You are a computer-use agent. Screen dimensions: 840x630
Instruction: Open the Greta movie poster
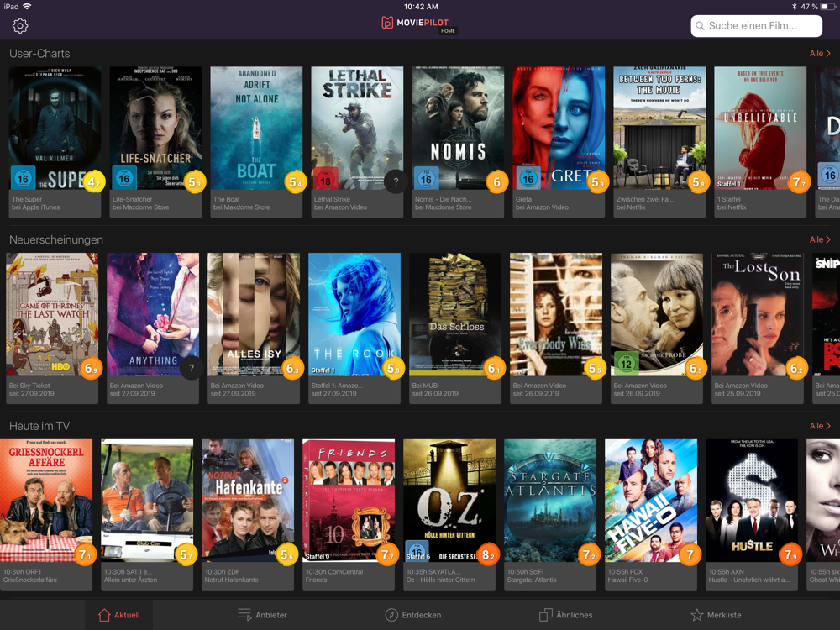click(559, 128)
